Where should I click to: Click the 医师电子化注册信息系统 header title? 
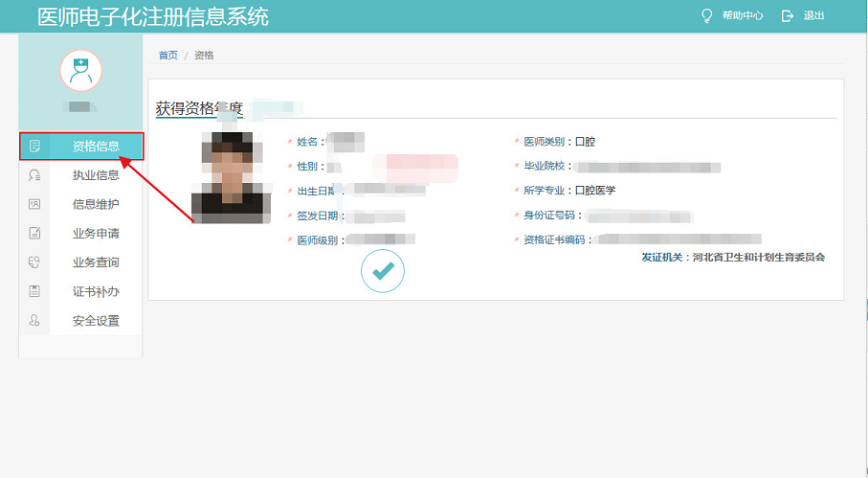[x=152, y=16]
